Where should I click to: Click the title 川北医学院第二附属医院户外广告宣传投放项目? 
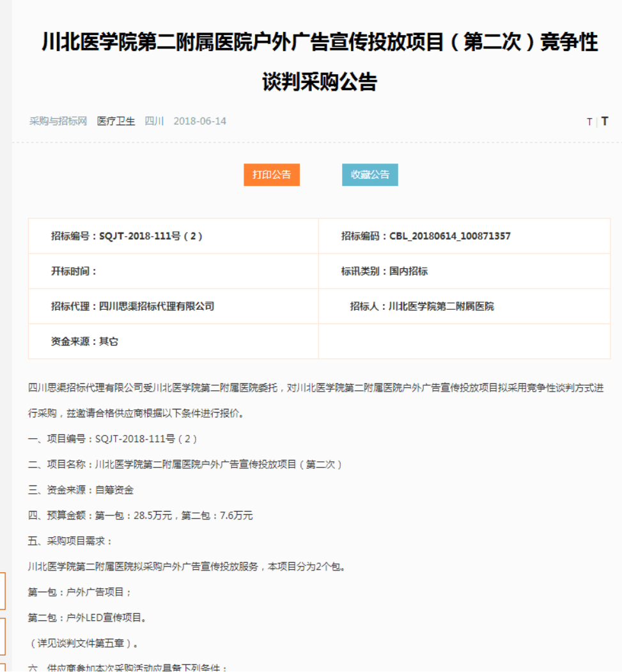point(320,42)
